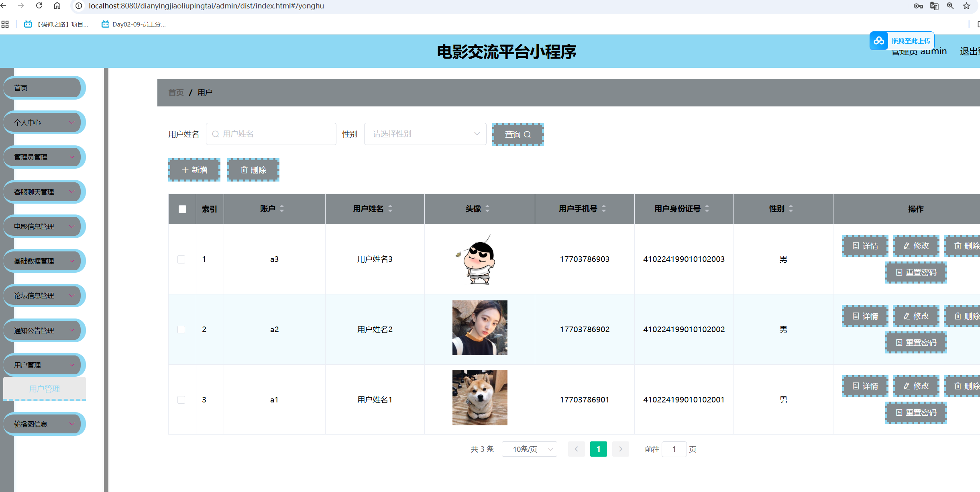Sort the 性别 column
The image size is (980, 492).
tap(791, 208)
